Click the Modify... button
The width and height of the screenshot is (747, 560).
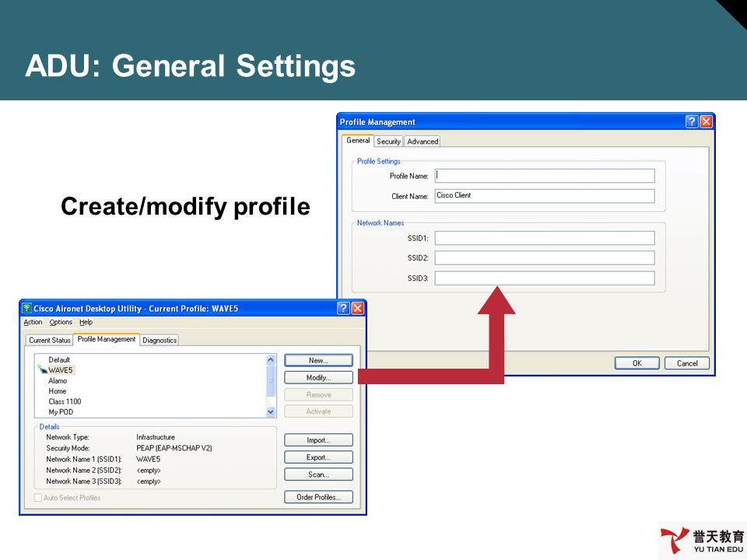click(x=319, y=378)
